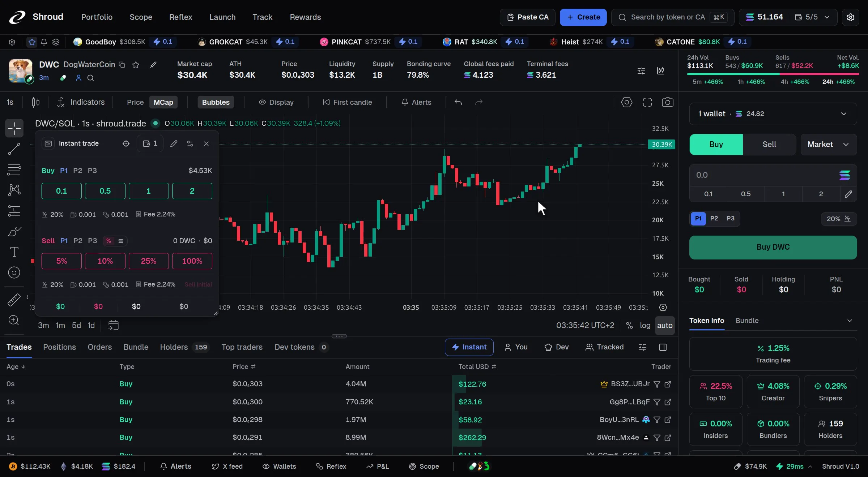Switch chart to Price mode
This screenshot has height=477, width=868.
(x=135, y=102)
